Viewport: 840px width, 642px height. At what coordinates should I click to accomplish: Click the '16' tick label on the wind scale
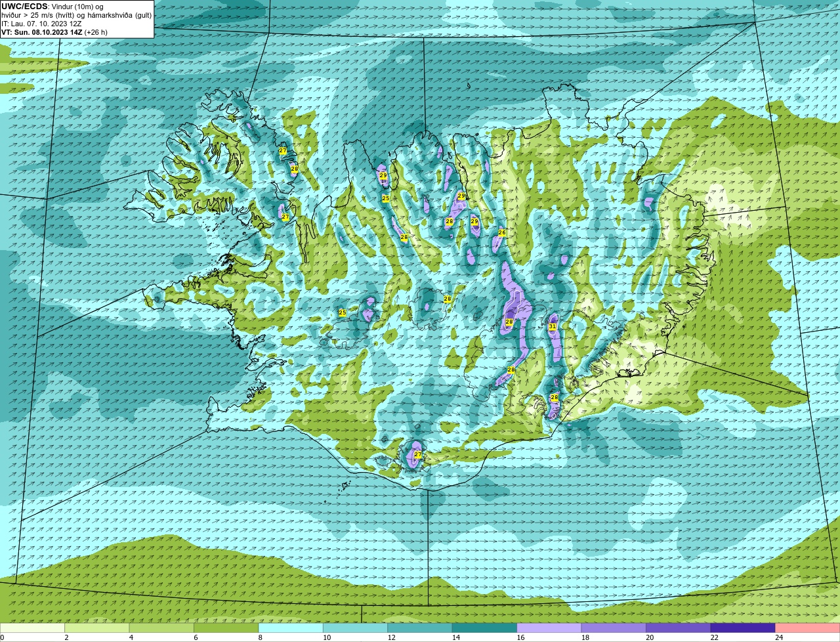(x=520, y=637)
